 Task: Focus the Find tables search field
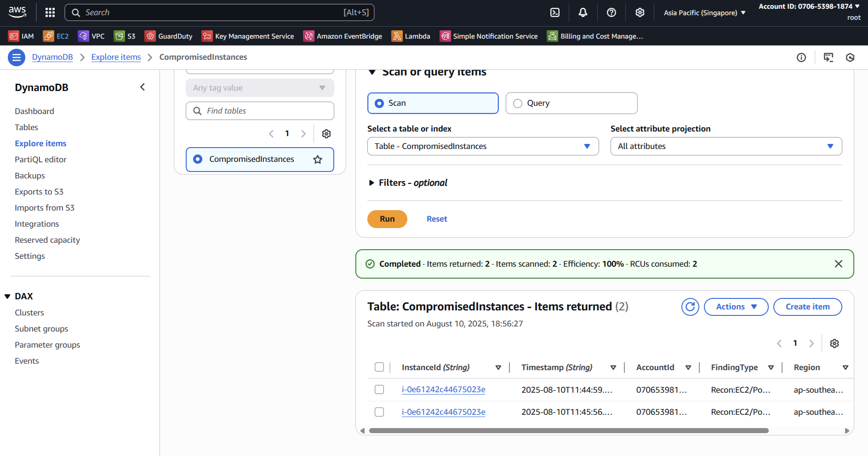point(260,111)
